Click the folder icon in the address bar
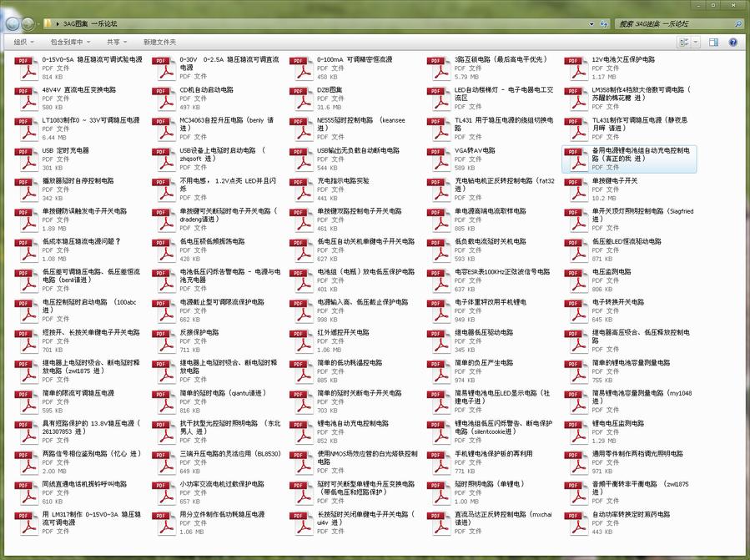The width and height of the screenshot is (750, 560). pos(48,24)
